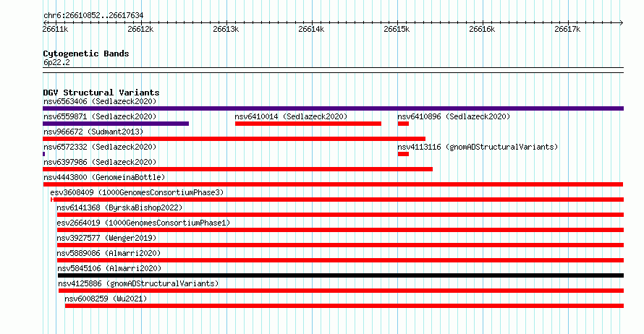The image size is (644, 334).
Task: Open nsv4125886 (gnomADStructuralVariants) label
Action: pos(138,283)
